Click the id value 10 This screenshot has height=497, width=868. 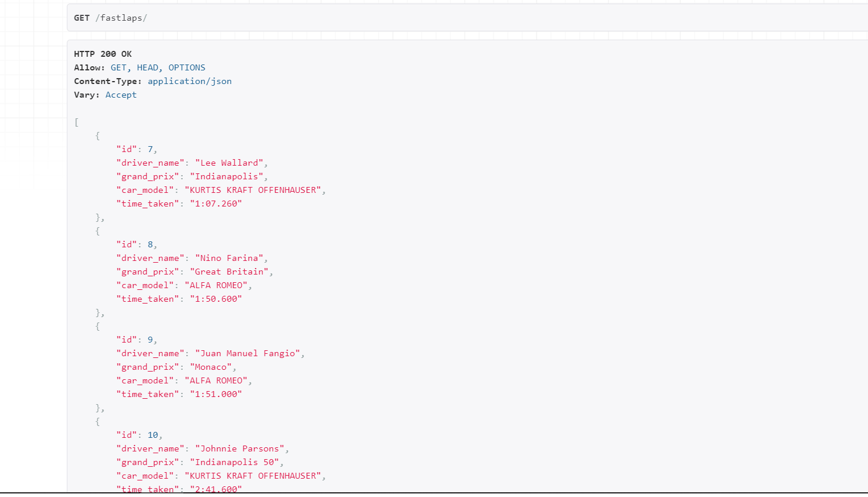[153, 435]
